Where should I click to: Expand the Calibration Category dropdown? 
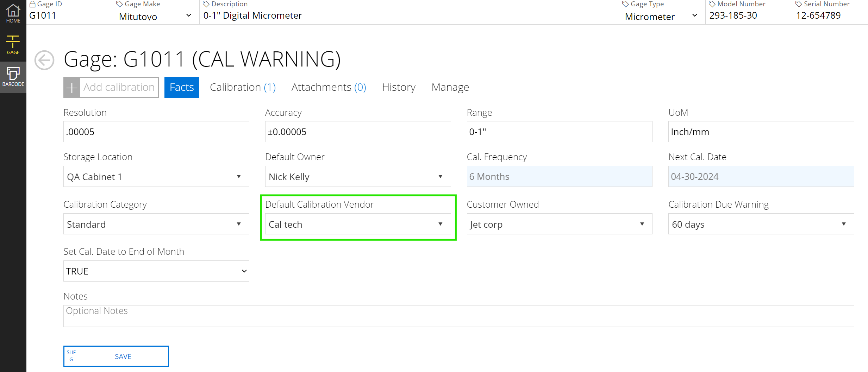point(156,224)
